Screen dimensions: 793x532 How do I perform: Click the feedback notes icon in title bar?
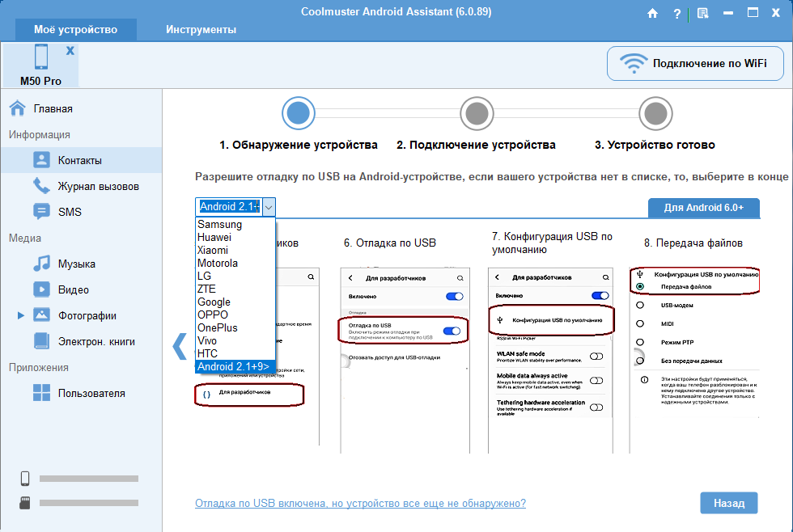[702, 13]
